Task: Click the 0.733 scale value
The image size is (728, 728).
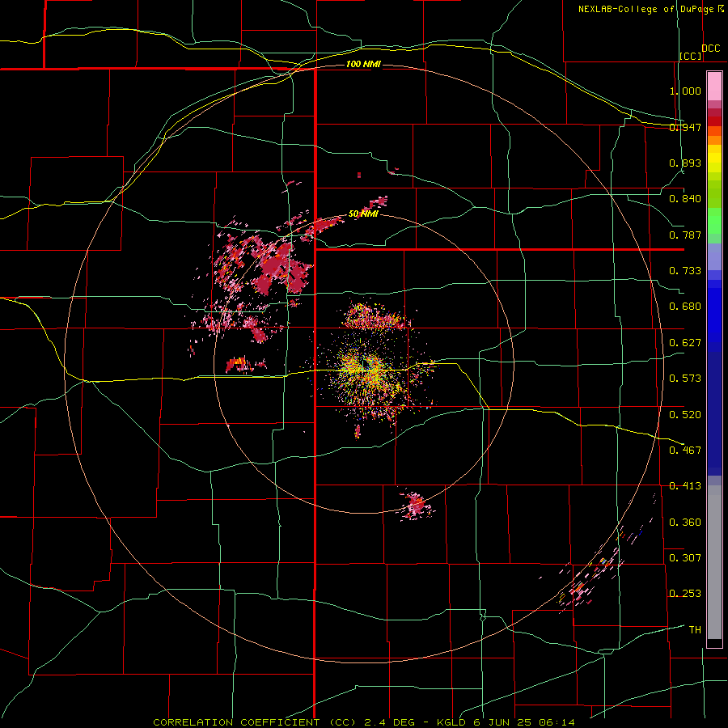Action: point(685,271)
